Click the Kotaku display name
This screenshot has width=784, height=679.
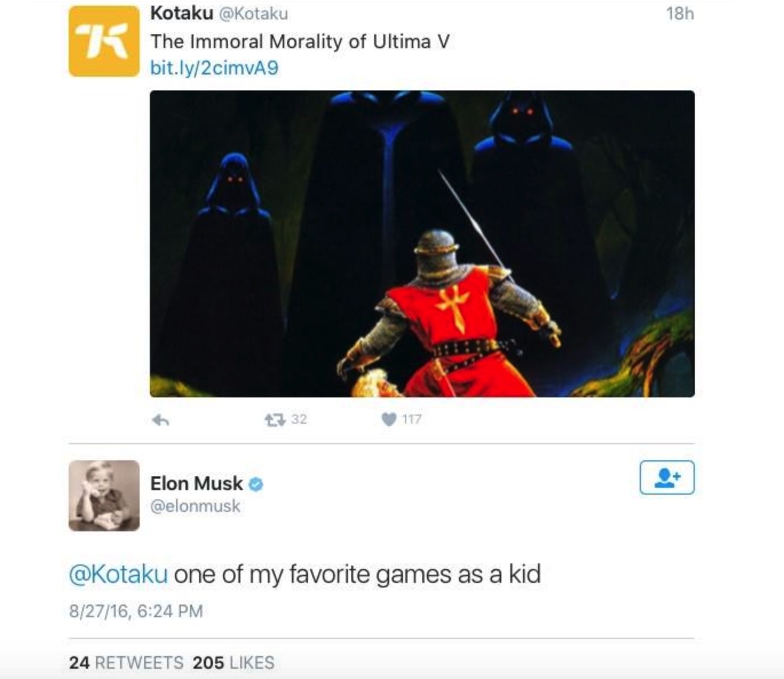tap(181, 13)
